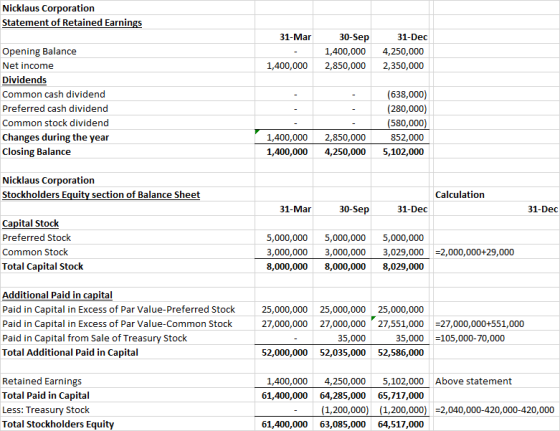The width and height of the screenshot is (560, 431).
Task: Click the underlined 'Capital Stock' heading
Action: 30,224
